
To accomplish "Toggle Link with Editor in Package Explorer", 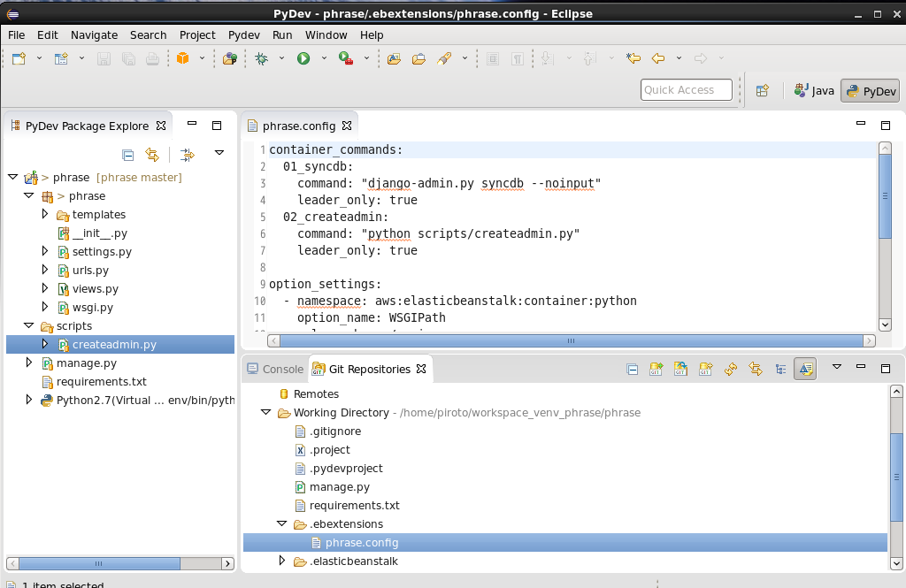I will pos(152,155).
